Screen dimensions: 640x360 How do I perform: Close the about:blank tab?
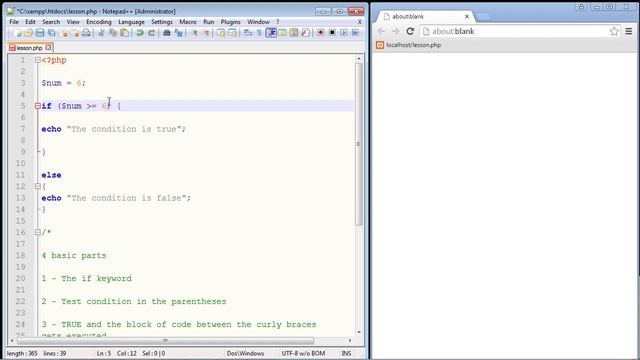coord(467,16)
